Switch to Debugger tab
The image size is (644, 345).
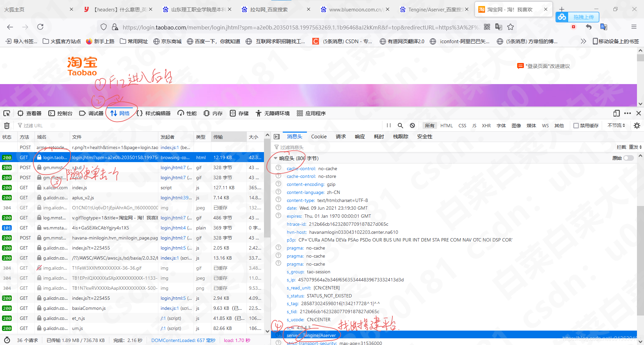[x=91, y=113]
